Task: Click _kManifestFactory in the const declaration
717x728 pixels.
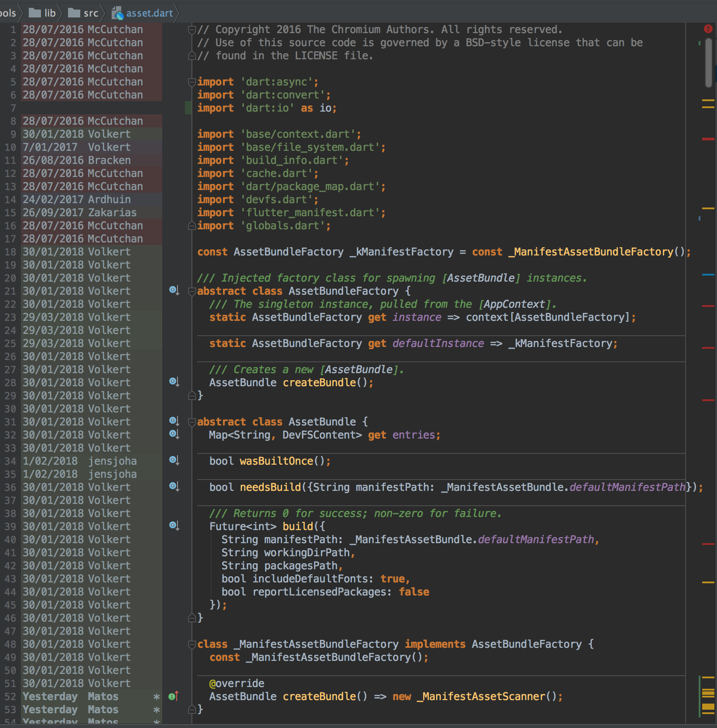Action: [401, 252]
